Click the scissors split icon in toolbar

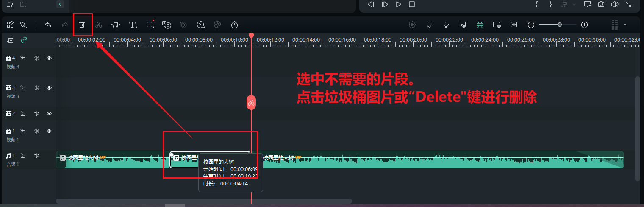99,25
